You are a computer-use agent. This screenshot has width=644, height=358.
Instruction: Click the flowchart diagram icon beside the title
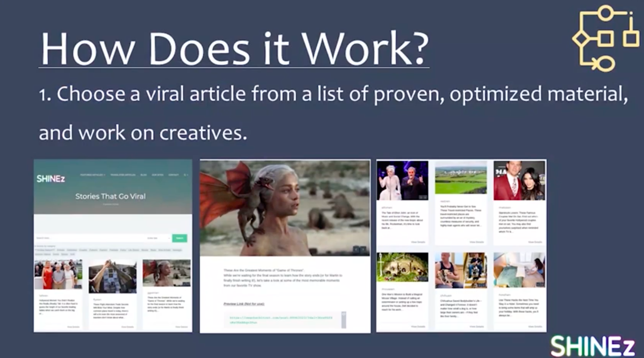coord(606,38)
